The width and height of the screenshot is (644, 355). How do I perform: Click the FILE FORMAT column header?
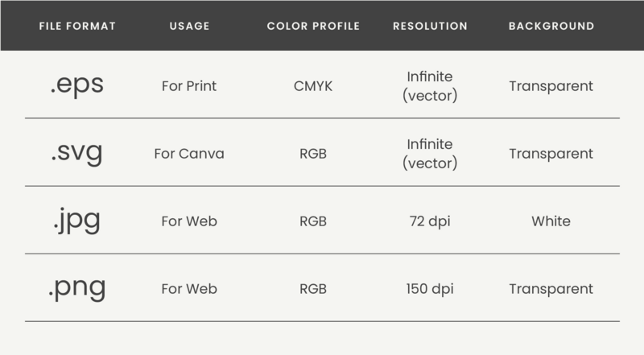coord(77,26)
